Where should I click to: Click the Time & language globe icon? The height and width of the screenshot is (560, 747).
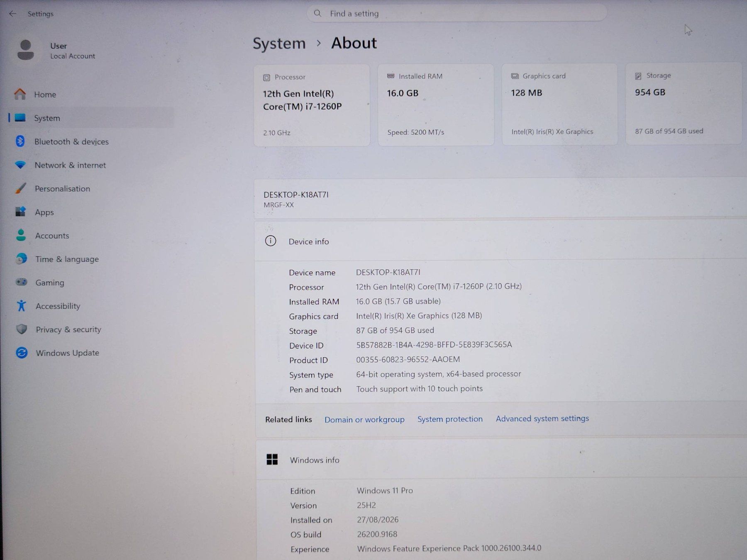(x=21, y=259)
